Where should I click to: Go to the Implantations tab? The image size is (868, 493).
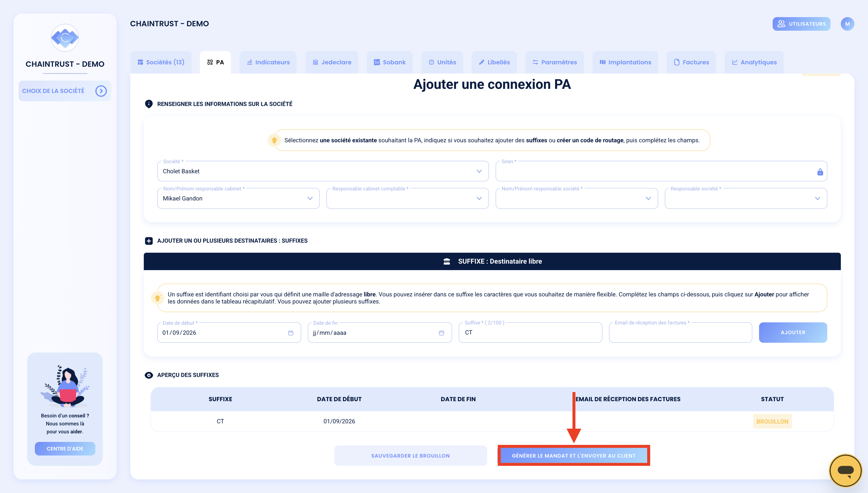[625, 62]
